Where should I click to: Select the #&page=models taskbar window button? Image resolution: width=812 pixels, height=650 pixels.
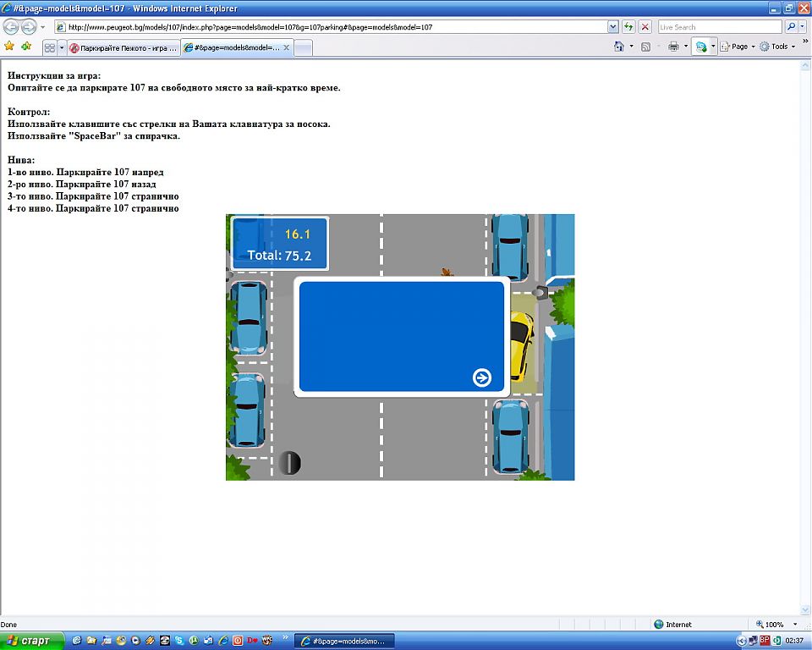[x=344, y=641]
